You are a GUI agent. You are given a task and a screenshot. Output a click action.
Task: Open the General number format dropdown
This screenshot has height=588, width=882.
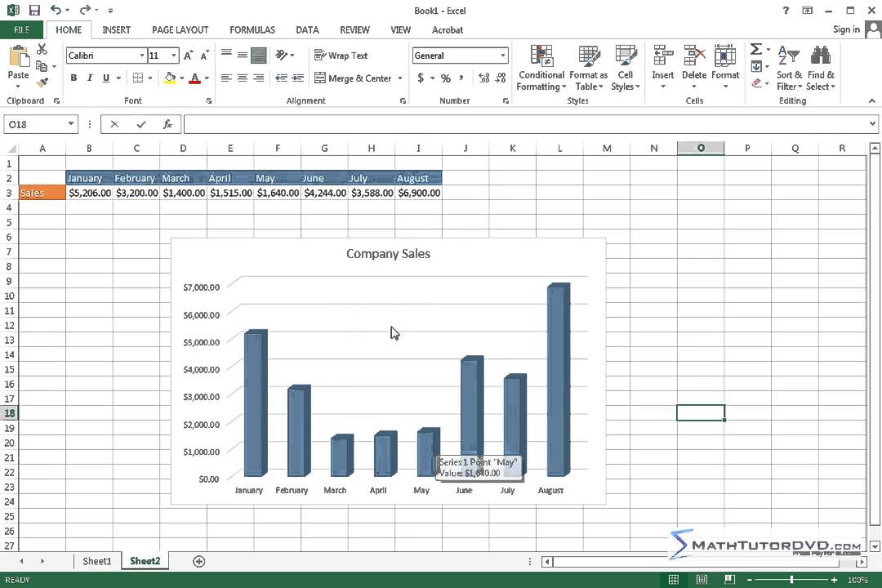[x=502, y=56]
